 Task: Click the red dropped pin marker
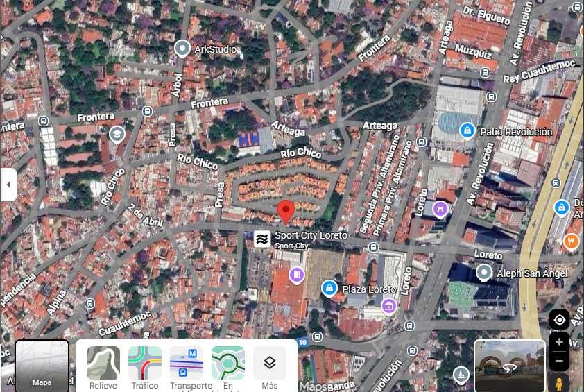(x=286, y=212)
